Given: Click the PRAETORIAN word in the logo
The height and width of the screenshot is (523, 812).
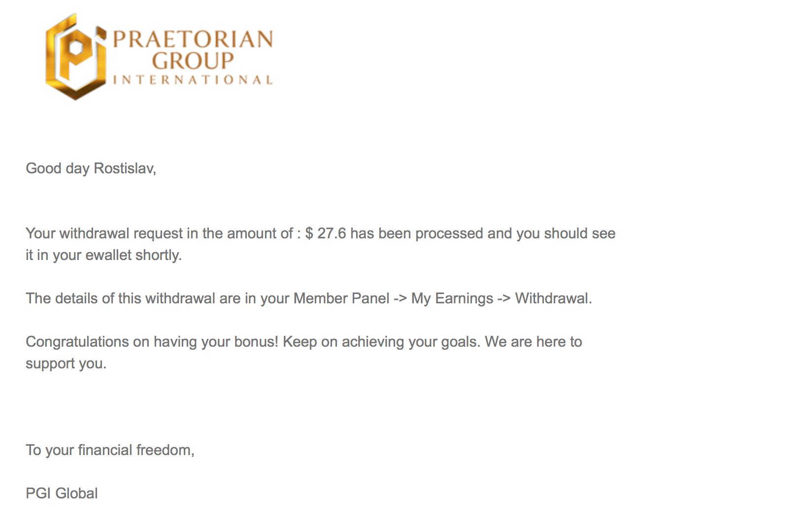Looking at the screenshot, I should 193,39.
